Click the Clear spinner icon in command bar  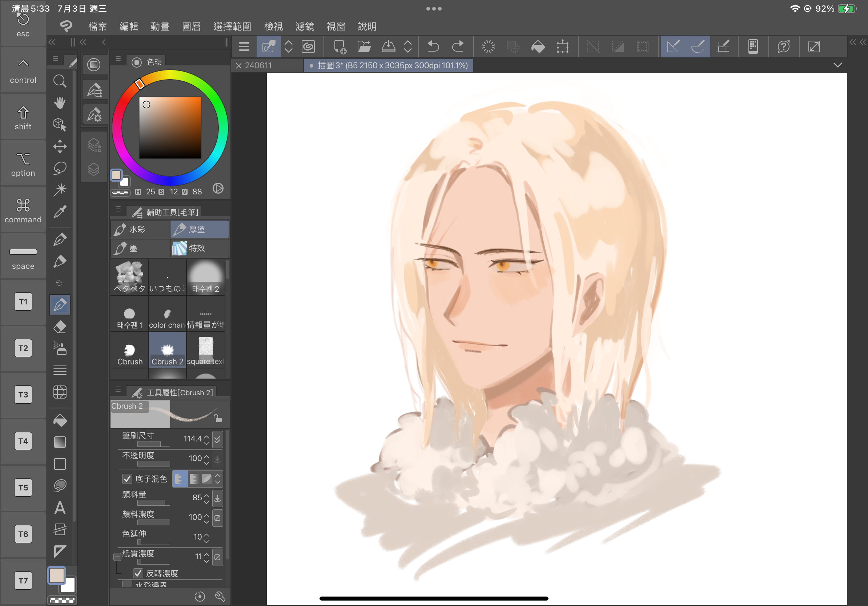(x=488, y=47)
